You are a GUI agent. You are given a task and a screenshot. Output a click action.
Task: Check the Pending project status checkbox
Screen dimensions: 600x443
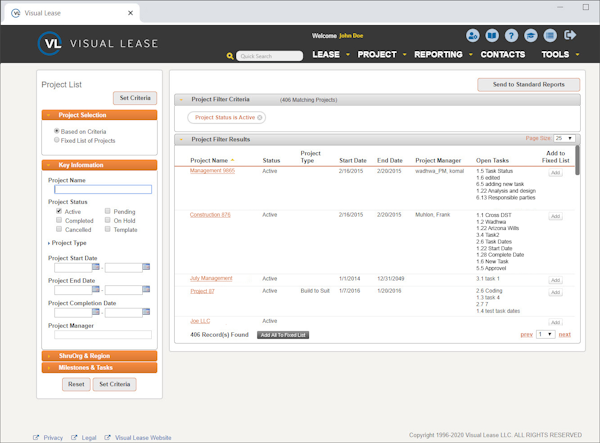[x=108, y=211]
